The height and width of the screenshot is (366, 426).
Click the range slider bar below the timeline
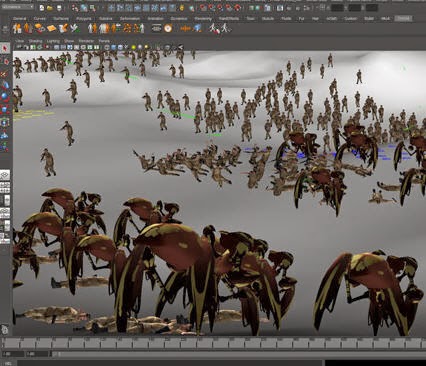238,354
